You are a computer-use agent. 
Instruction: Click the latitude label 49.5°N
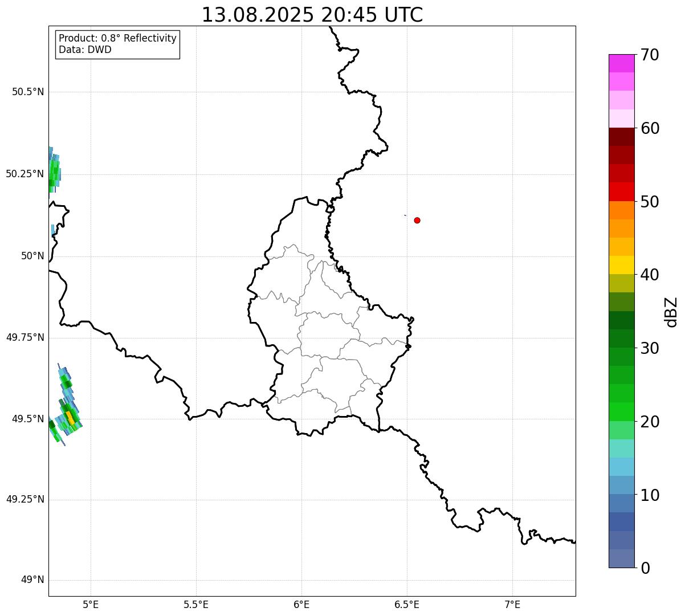point(28,419)
